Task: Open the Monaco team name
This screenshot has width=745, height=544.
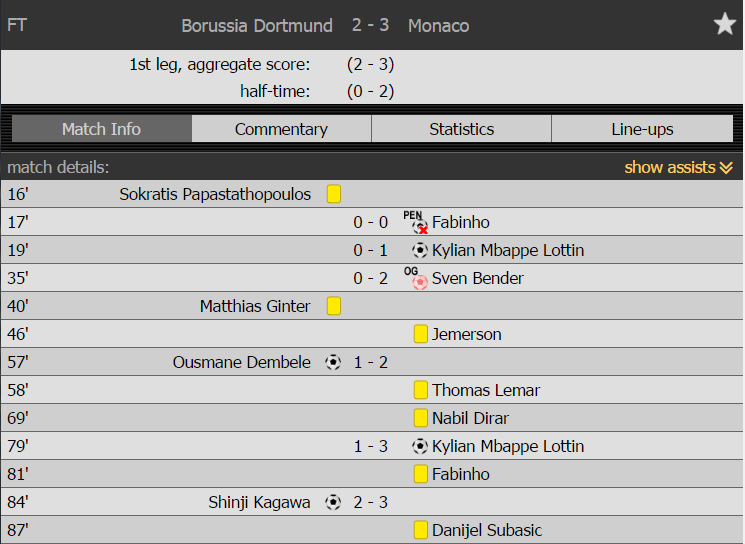Action: 439,25
